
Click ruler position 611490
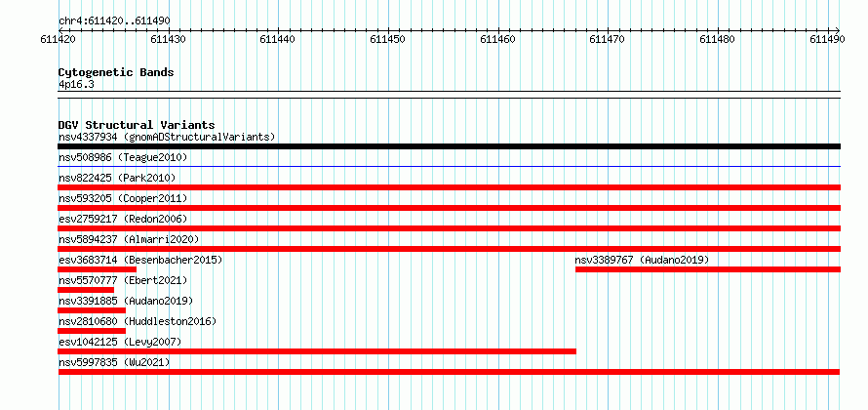click(x=827, y=39)
